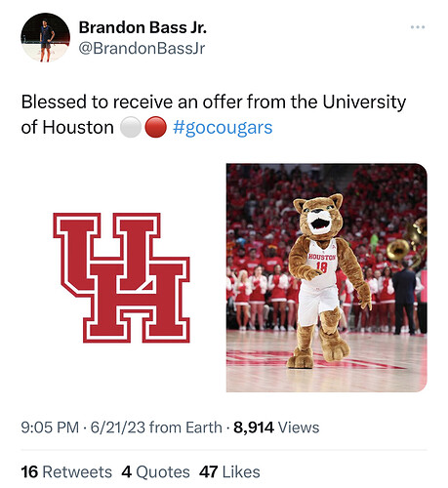Click the cougar mascot's head
448x488 pixels.
click(x=319, y=217)
